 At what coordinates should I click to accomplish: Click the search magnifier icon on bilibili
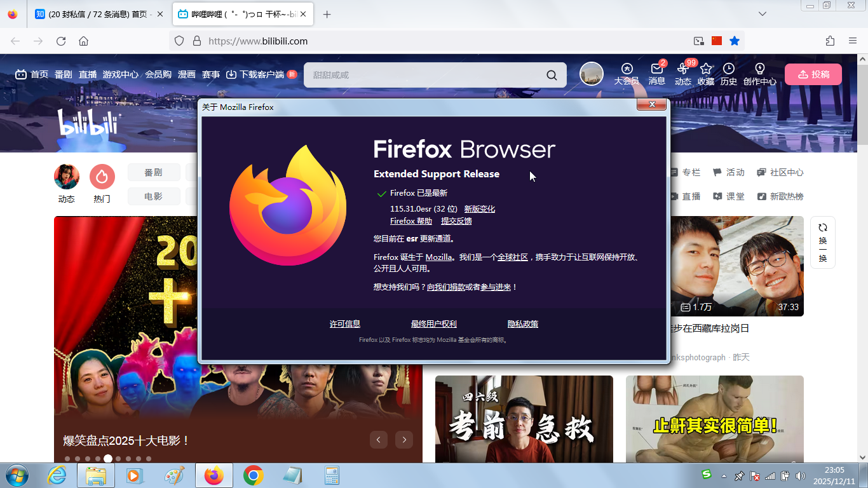point(552,75)
